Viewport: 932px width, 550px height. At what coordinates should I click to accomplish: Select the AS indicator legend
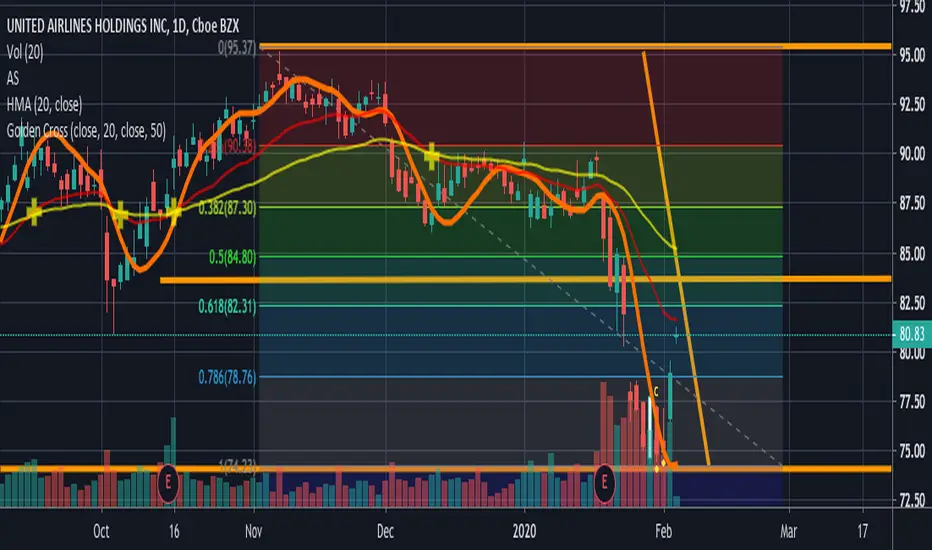pos(12,78)
